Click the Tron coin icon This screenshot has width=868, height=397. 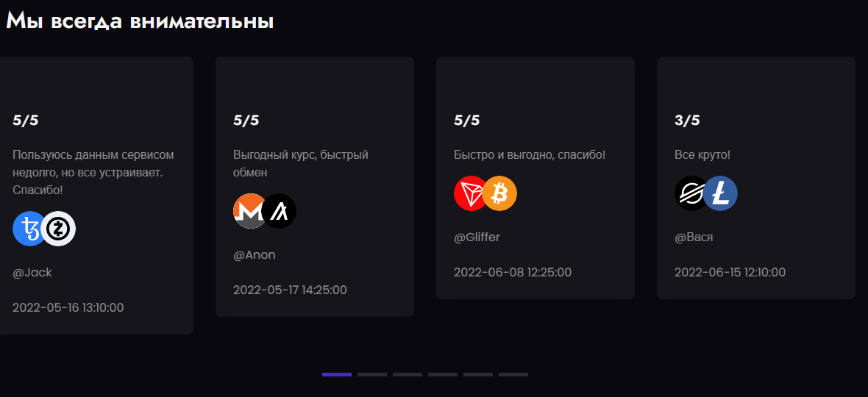coord(470,193)
